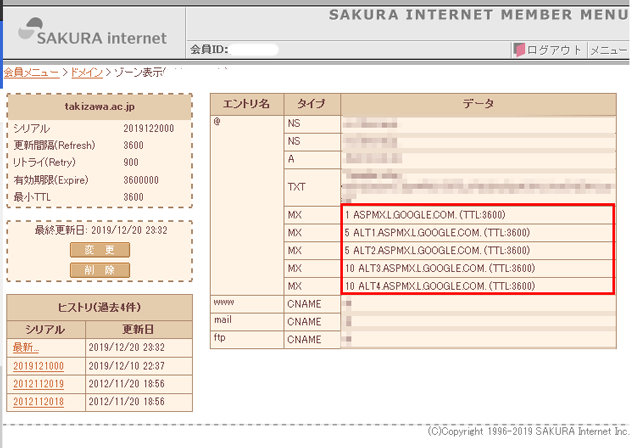Click the タイプ column header
Screen dimensions: 640x448
pos(312,104)
